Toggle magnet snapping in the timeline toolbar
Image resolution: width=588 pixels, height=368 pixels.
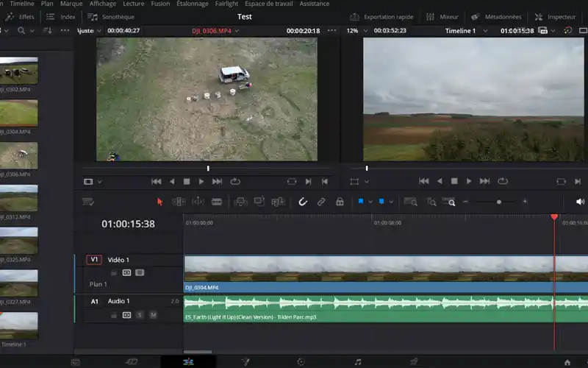(x=303, y=202)
